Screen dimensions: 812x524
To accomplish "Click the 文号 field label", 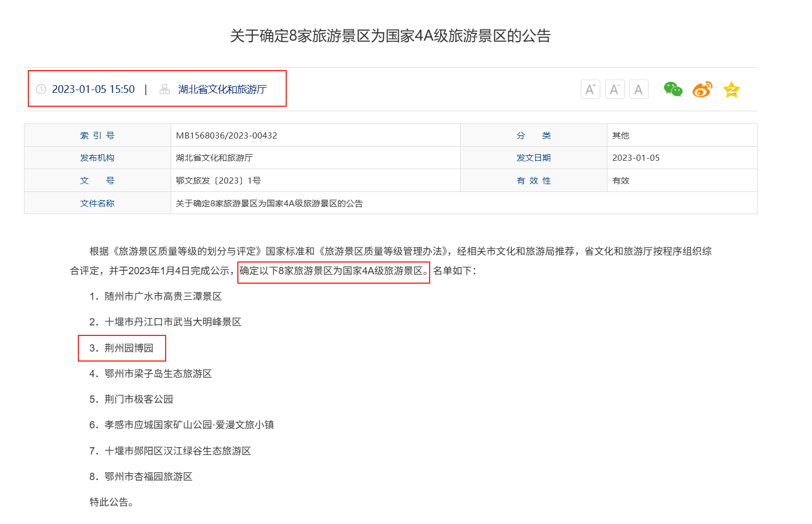I will 98,180.
